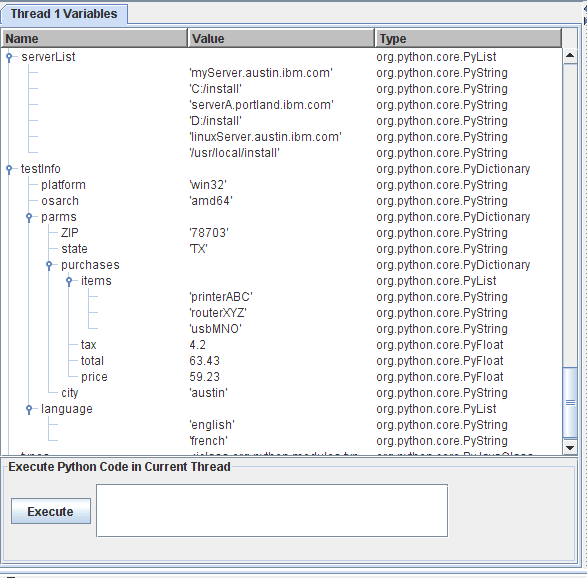
Task: Click value 'serverA.portland.ibm.com'
Action: tap(261, 105)
